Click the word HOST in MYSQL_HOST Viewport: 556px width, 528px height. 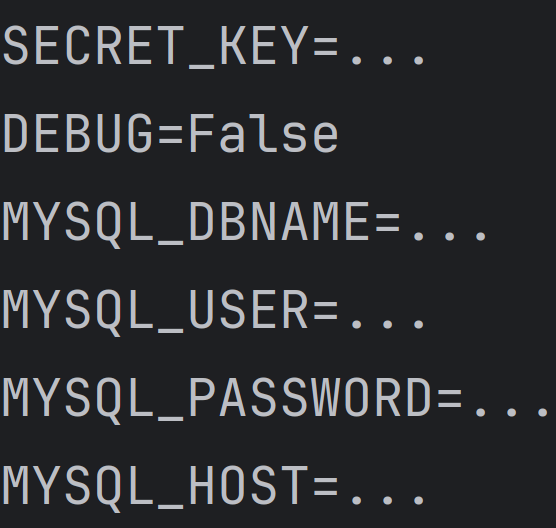(248, 486)
